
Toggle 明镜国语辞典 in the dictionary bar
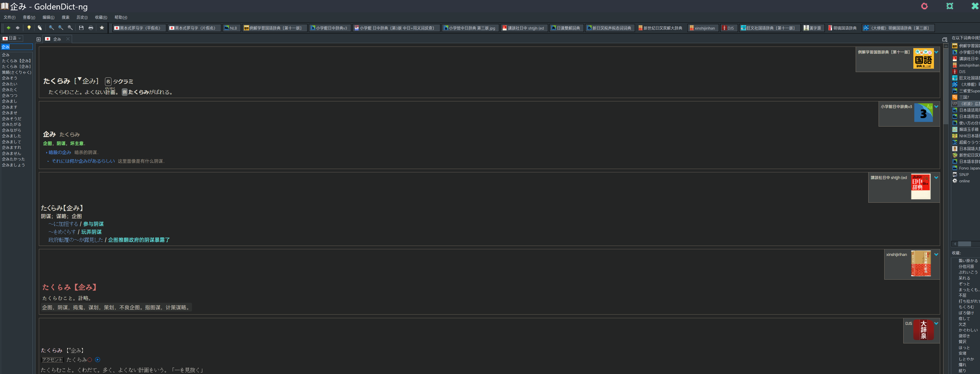[842, 28]
